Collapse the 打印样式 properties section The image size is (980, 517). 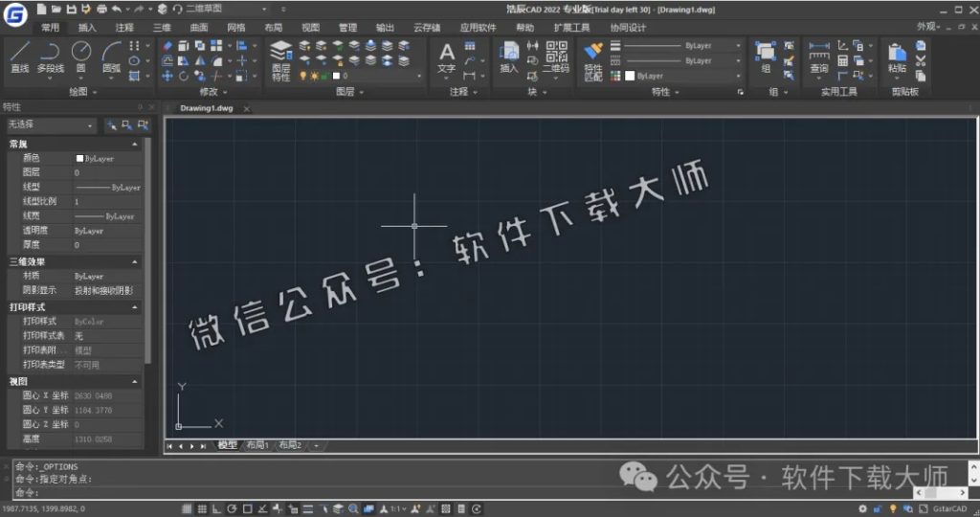(134, 307)
